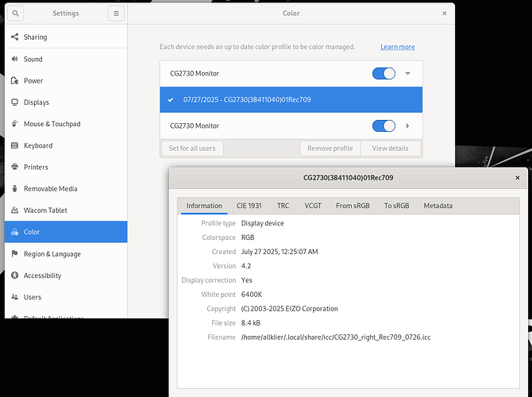
Task: Select the 07/27/2025 CG2730 Rec709 profile row
Action: (x=291, y=100)
